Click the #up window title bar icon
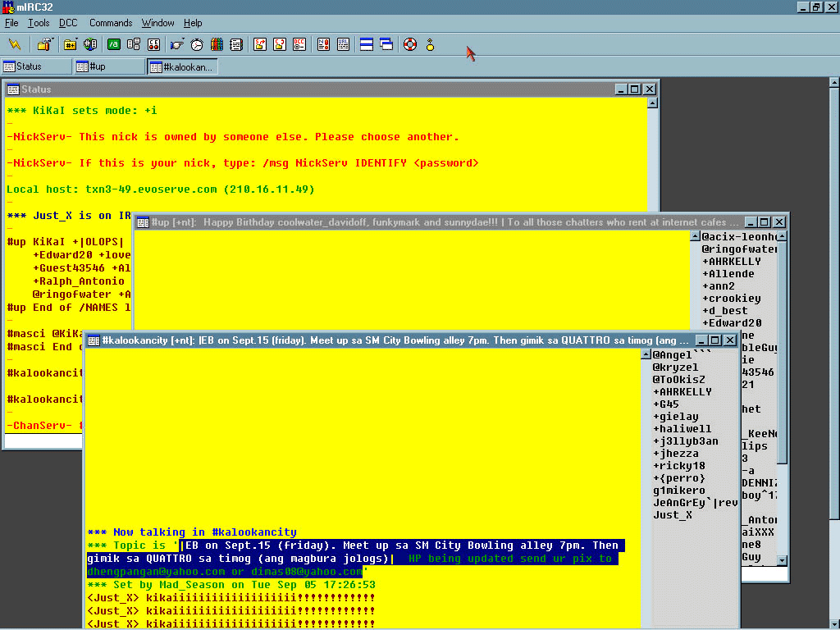Image resolution: width=840 pixels, height=630 pixels. point(143,222)
